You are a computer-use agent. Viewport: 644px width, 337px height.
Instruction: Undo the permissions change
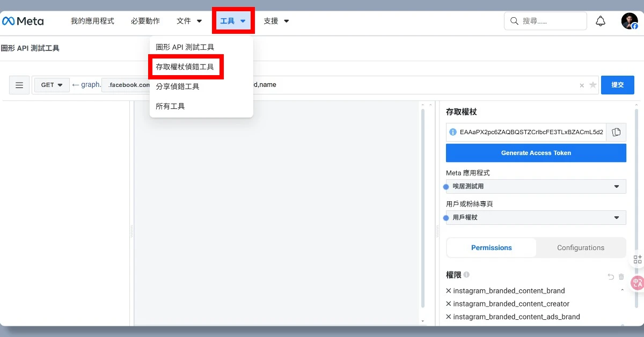pos(611,277)
